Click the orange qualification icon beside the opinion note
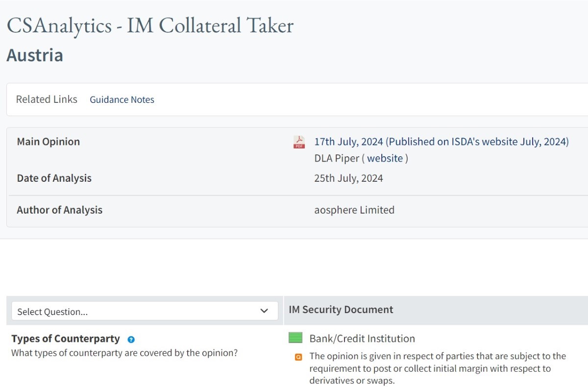 [x=298, y=357]
